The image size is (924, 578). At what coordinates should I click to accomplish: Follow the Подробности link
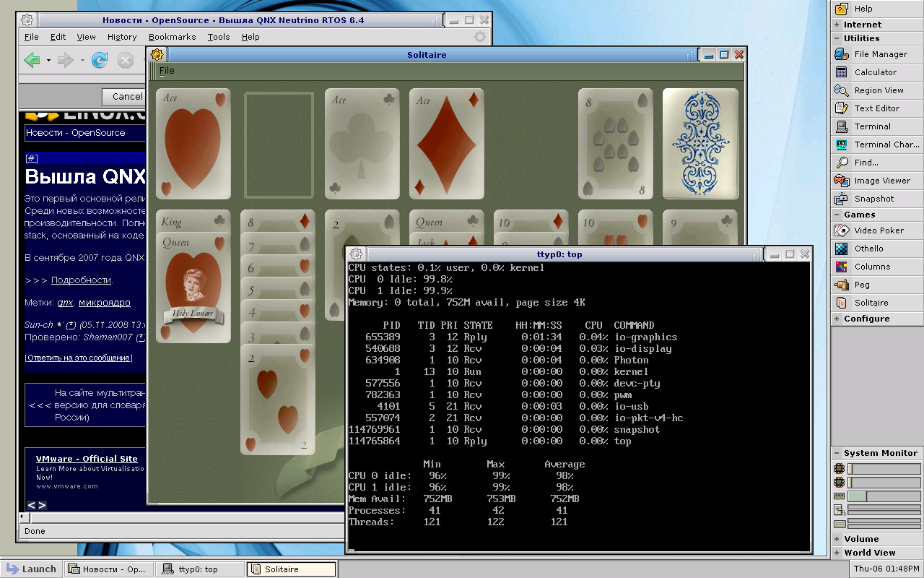tap(81, 280)
